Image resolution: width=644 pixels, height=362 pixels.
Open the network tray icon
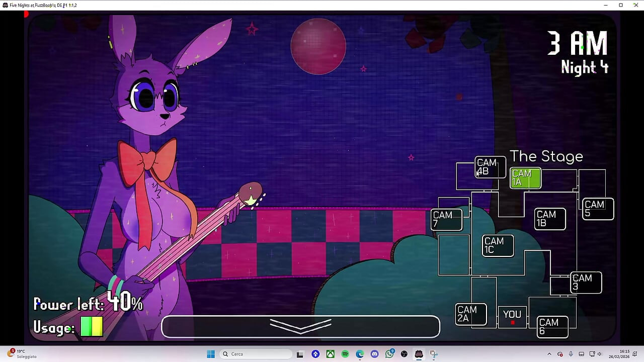[592, 354]
